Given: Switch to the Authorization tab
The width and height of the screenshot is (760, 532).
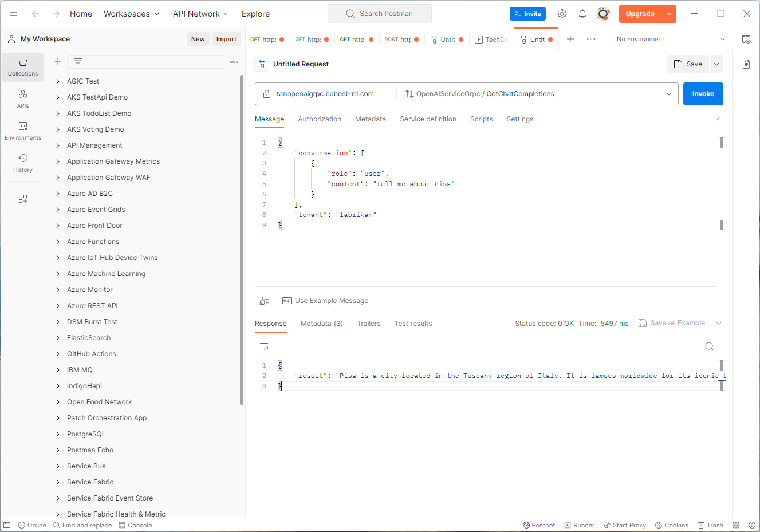Looking at the screenshot, I should tap(320, 119).
